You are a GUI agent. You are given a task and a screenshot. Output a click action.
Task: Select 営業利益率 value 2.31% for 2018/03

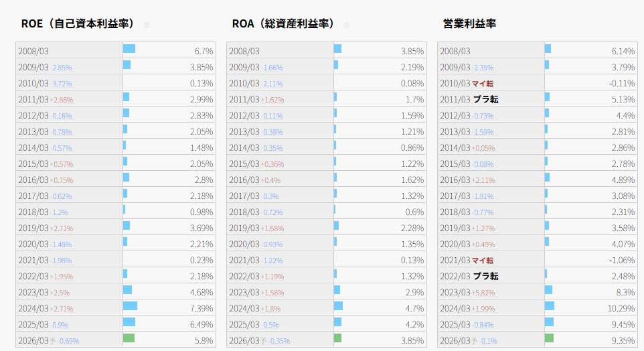click(623, 212)
